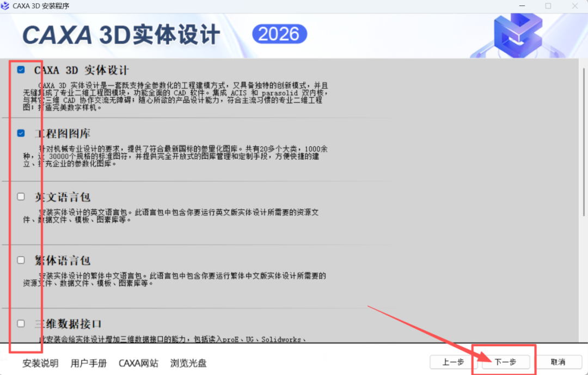
Task: Open the 用户手册 link
Action: pyautogui.click(x=89, y=363)
